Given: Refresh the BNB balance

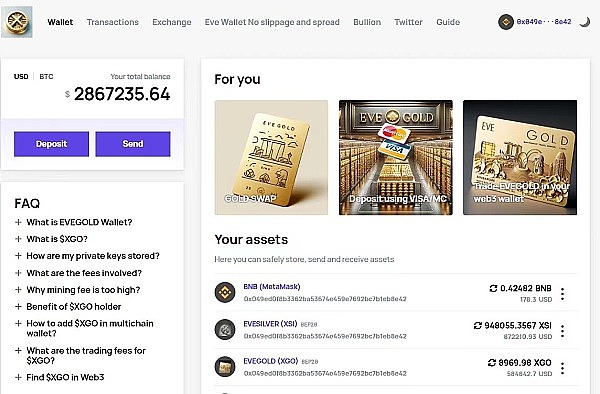Looking at the screenshot, I should point(493,288).
